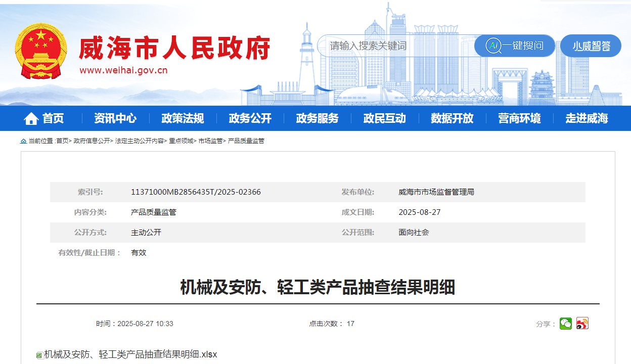Click 内容分类 value 产品质量监管
The image size is (631, 364).
click(154, 212)
